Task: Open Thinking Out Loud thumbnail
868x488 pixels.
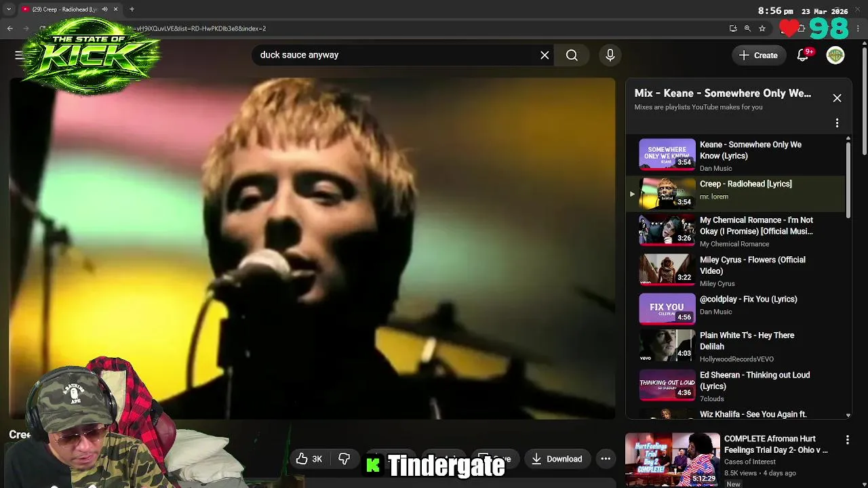Action: click(x=667, y=385)
